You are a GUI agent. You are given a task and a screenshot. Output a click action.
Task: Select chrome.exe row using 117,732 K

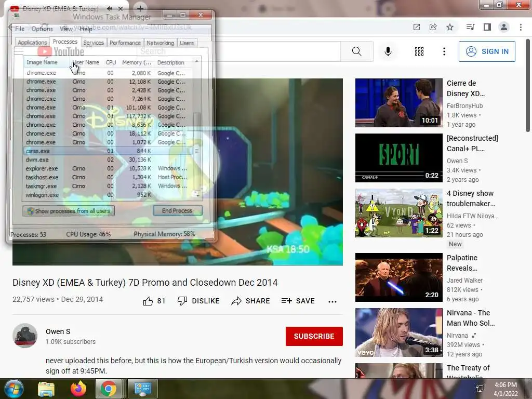click(109, 116)
